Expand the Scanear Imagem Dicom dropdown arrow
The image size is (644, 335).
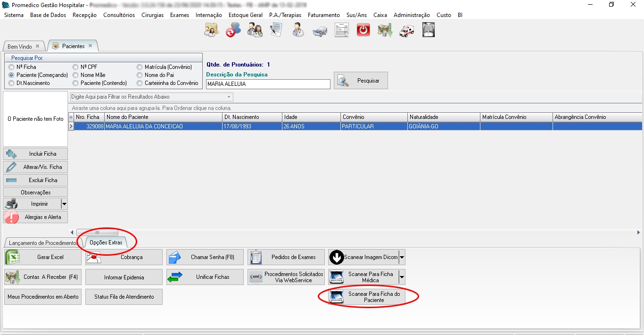coord(402,258)
